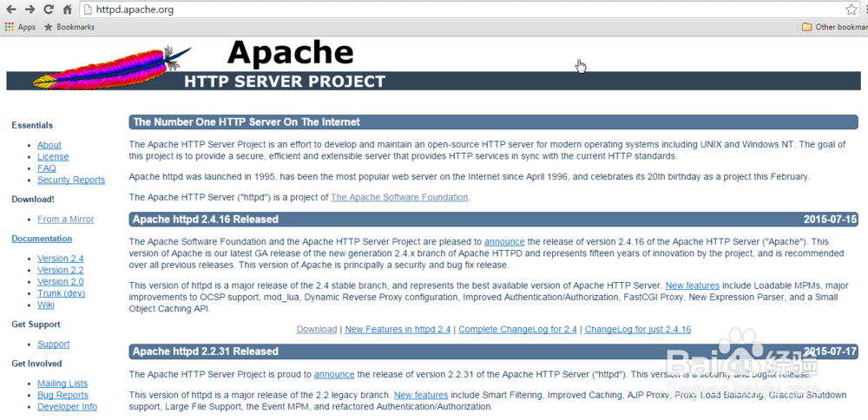Open Version 2.4 documentation
The image size is (868, 420).
point(61,259)
